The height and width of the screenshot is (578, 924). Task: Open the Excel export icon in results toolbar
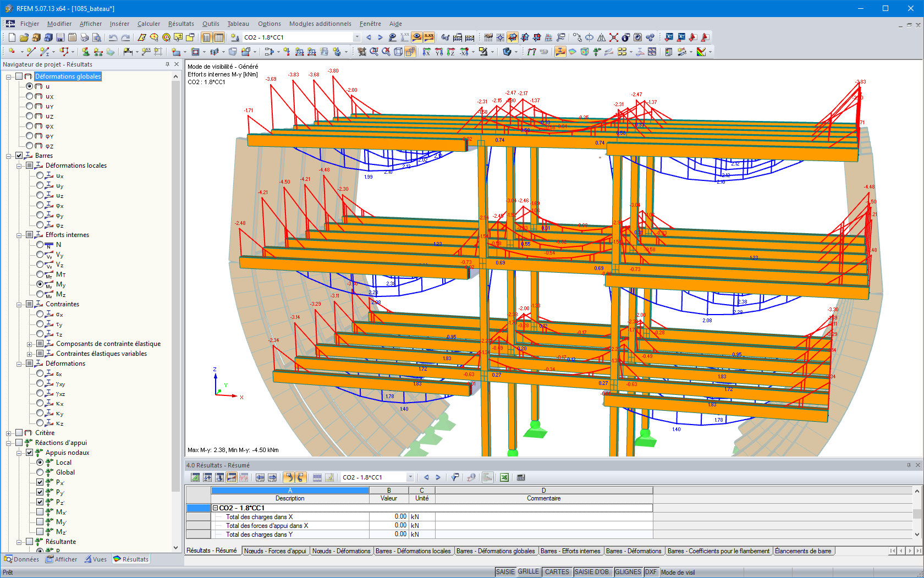(x=504, y=477)
